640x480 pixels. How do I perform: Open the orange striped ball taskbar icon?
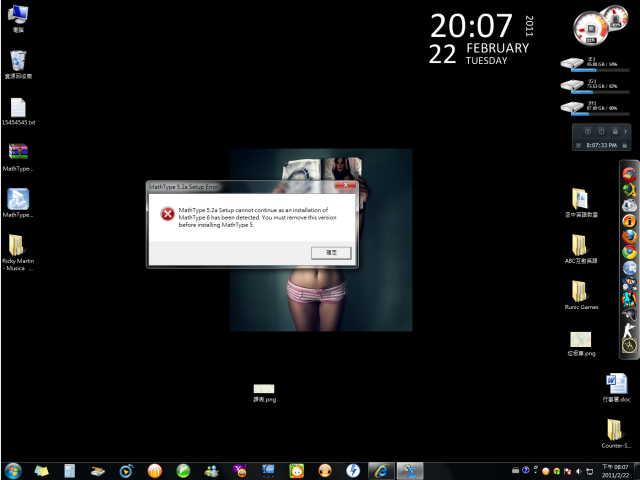155,471
